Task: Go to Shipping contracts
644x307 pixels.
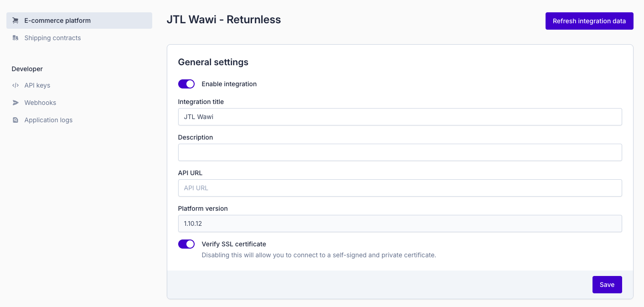Action: pyautogui.click(x=52, y=38)
